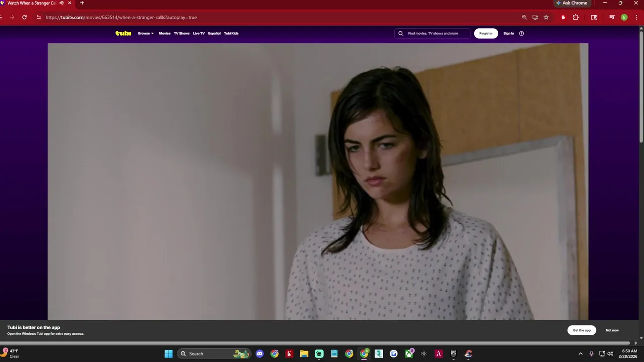Click the install app icon in address bar
Screen dimensions: 644x362
535,17
